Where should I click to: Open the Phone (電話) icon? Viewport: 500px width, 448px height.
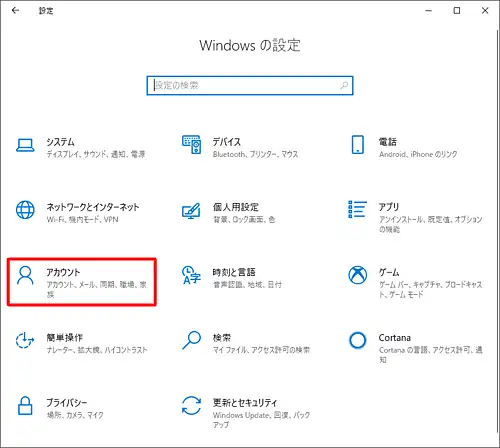pos(358,145)
